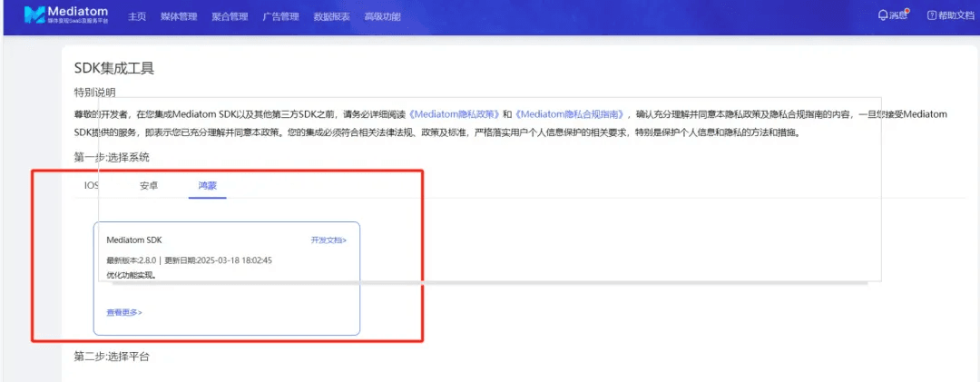Click the Mediatom logo icon
980x382 pixels.
(x=35, y=15)
